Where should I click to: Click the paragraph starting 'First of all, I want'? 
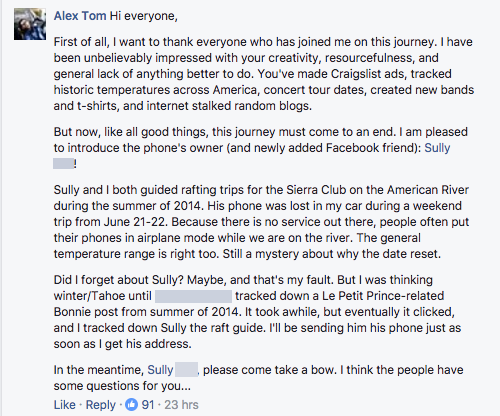tap(264, 74)
